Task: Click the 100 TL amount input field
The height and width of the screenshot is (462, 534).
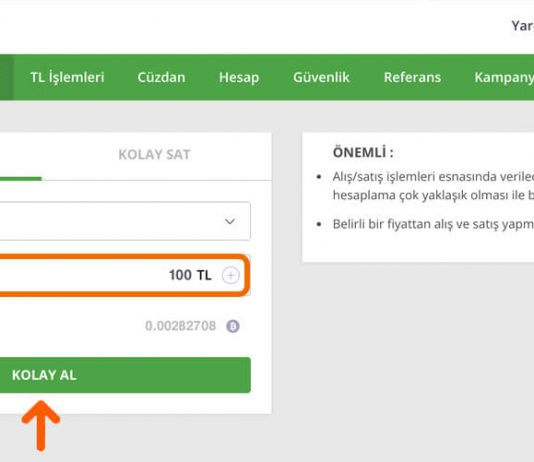Action: tap(124, 275)
